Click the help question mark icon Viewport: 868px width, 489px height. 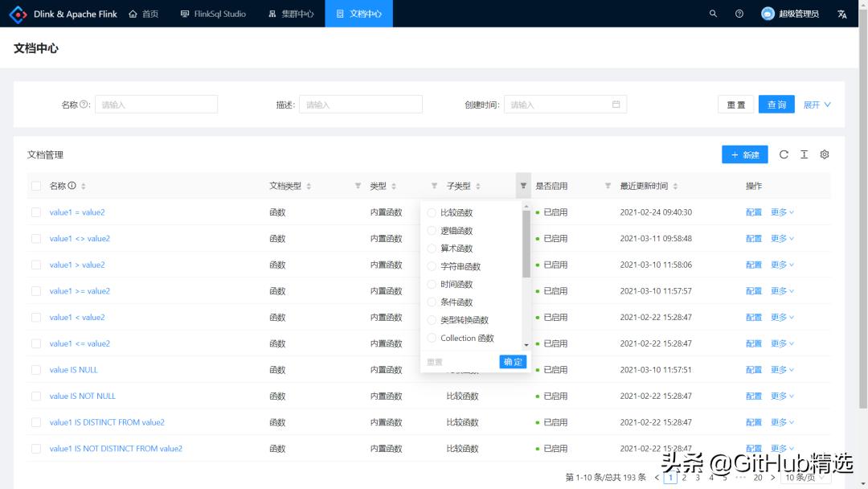[x=738, y=13]
